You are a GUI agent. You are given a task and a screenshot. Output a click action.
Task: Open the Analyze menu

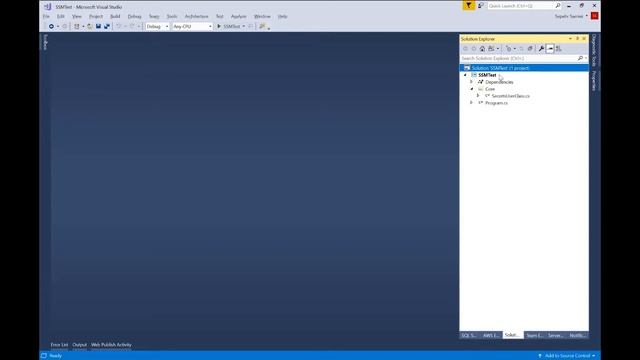click(238, 16)
